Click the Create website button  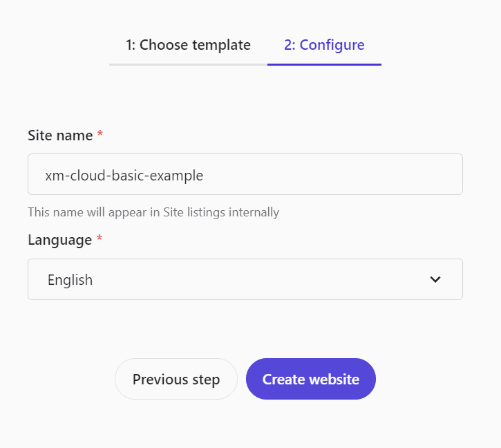pos(311,379)
